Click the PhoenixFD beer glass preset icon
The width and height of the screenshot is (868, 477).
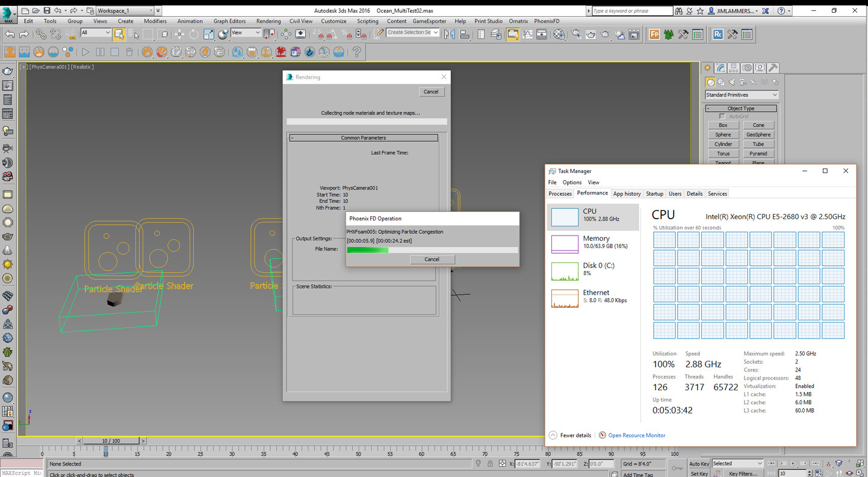pos(252,52)
